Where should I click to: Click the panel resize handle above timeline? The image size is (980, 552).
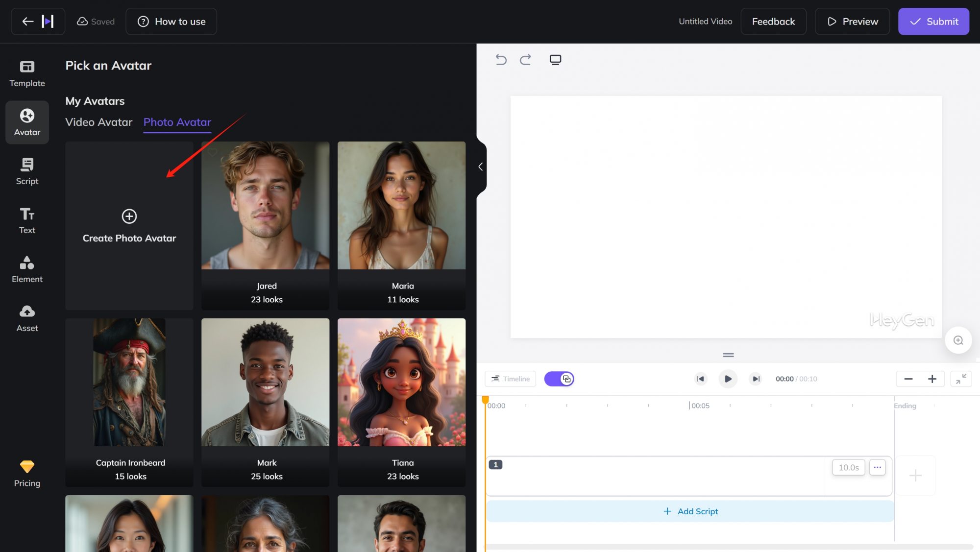coord(728,355)
